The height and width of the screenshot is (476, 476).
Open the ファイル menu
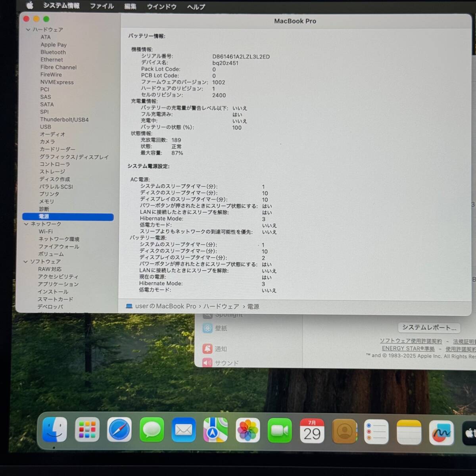click(x=102, y=6)
